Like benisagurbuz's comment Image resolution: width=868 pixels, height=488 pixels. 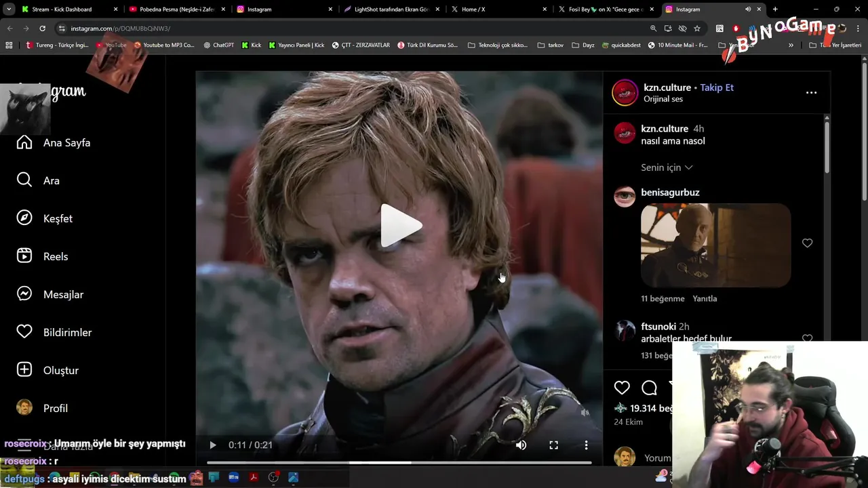coord(807,243)
